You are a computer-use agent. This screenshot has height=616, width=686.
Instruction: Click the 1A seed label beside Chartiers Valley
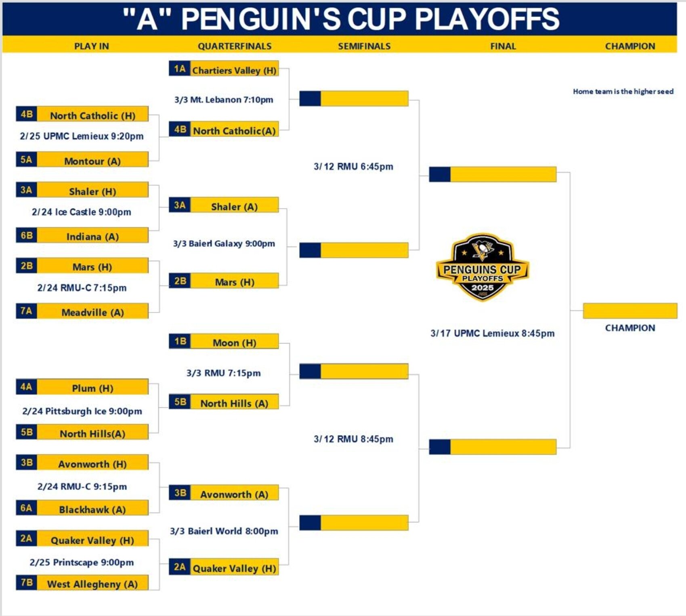pyautogui.click(x=180, y=69)
